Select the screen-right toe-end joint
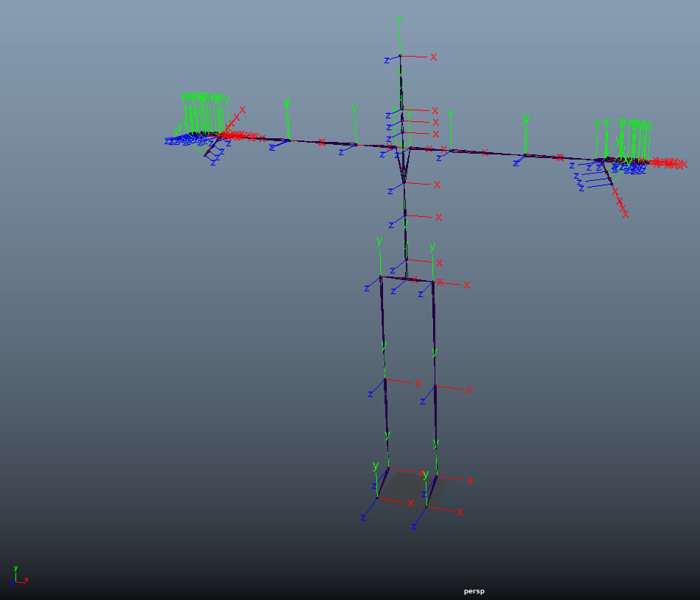700x600 pixels. pyautogui.click(x=426, y=507)
